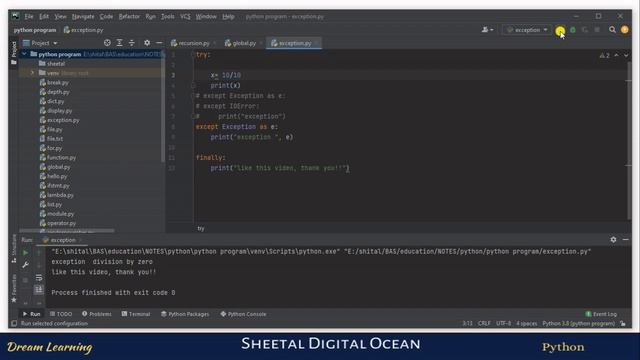Click the orange IDE updates icon
The image size is (640, 360).
click(624, 30)
